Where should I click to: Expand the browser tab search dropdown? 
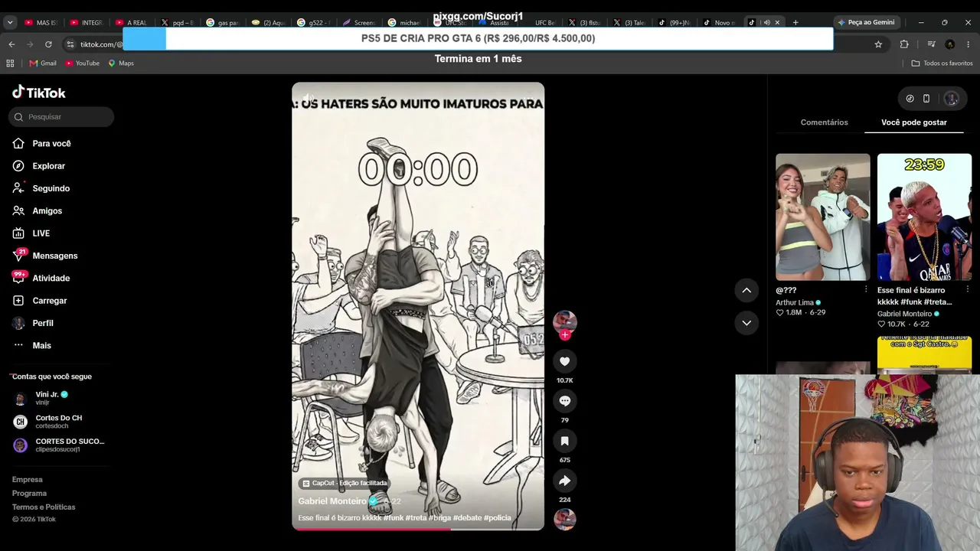[10, 23]
